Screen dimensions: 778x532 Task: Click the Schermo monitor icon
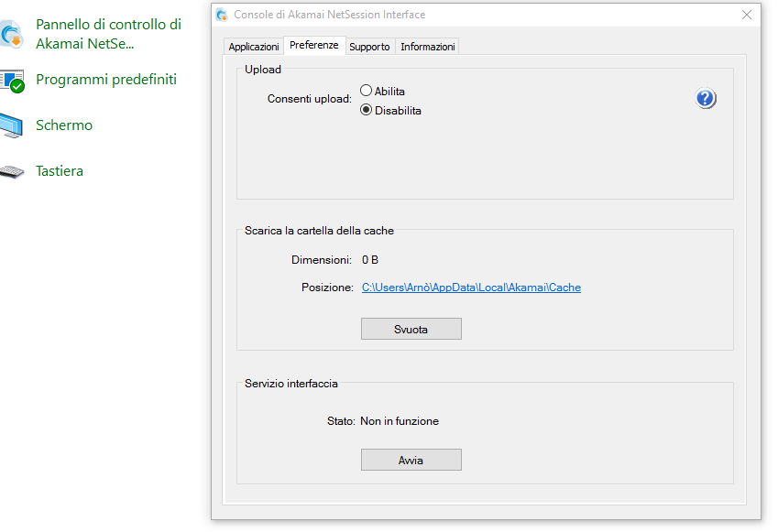11,125
